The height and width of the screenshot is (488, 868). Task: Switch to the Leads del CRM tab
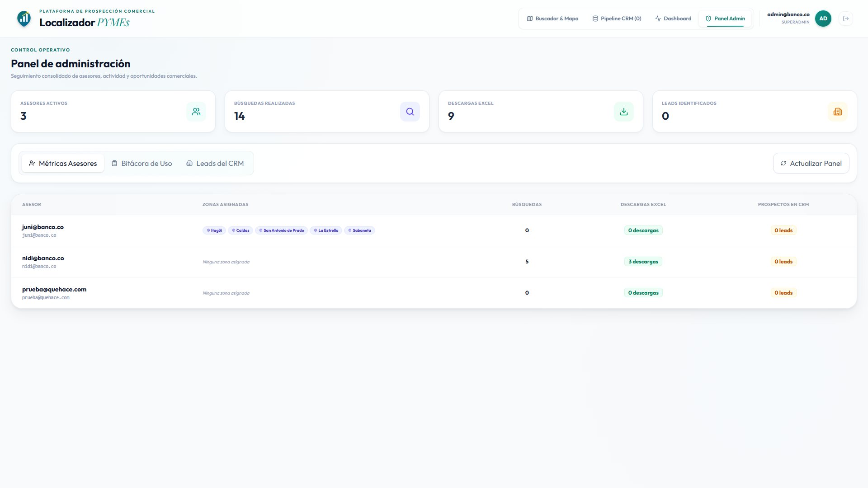click(215, 163)
